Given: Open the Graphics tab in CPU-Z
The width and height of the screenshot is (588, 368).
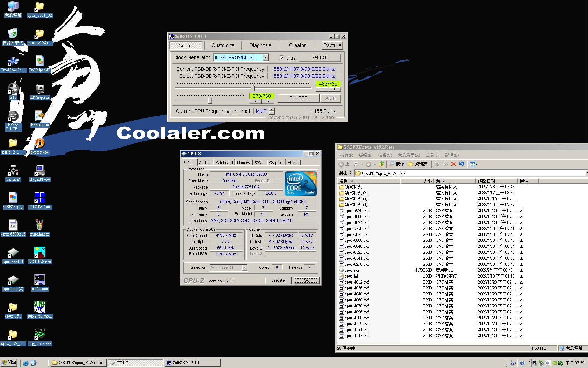Looking at the screenshot, I should point(276,163).
